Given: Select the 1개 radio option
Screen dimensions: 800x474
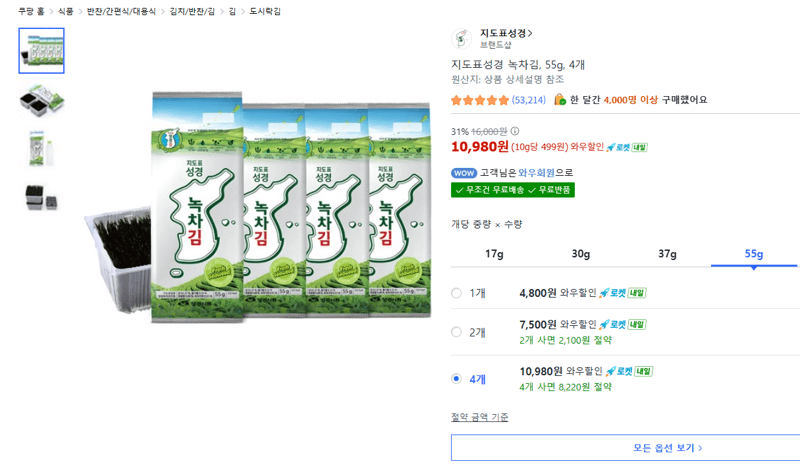Looking at the screenshot, I should pyautogui.click(x=457, y=293).
